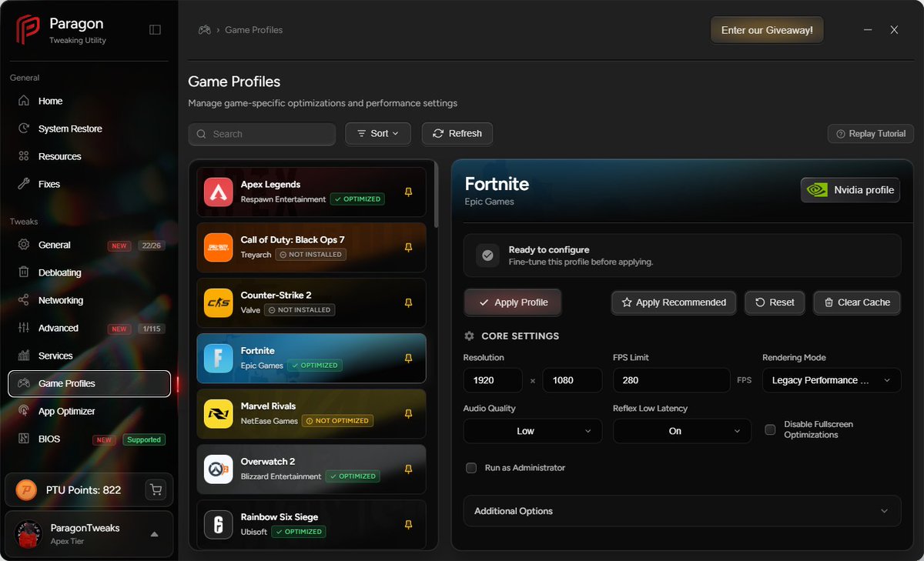
Task: Click the Overwatch 2 game logo
Action: point(218,469)
